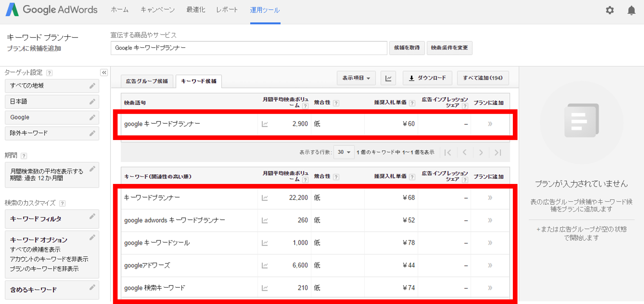Open the 表示項目 columns dropdown

pyautogui.click(x=356, y=78)
